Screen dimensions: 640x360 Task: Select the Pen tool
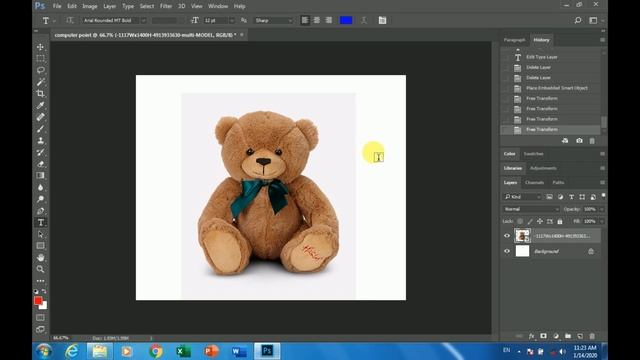[x=40, y=211]
